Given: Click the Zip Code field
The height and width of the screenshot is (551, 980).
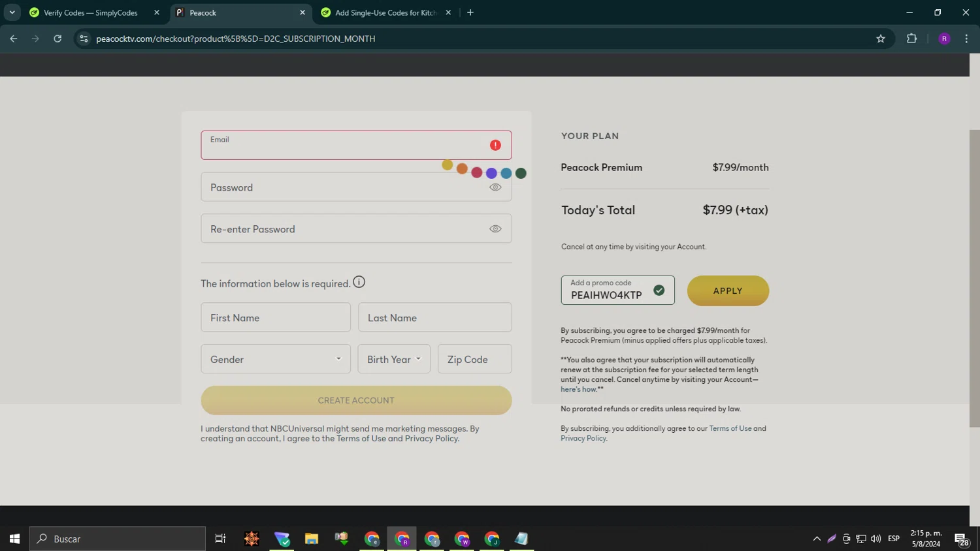Looking at the screenshot, I should point(474,359).
